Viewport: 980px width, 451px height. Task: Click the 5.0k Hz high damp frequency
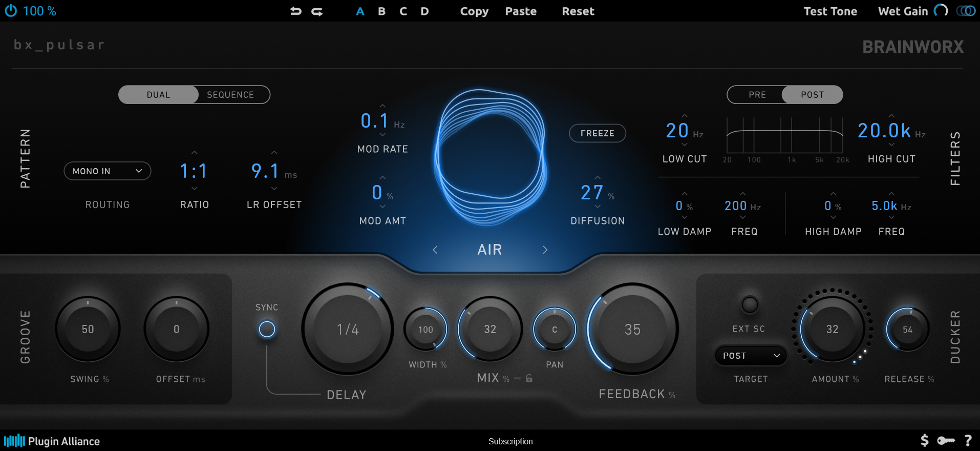(891, 206)
